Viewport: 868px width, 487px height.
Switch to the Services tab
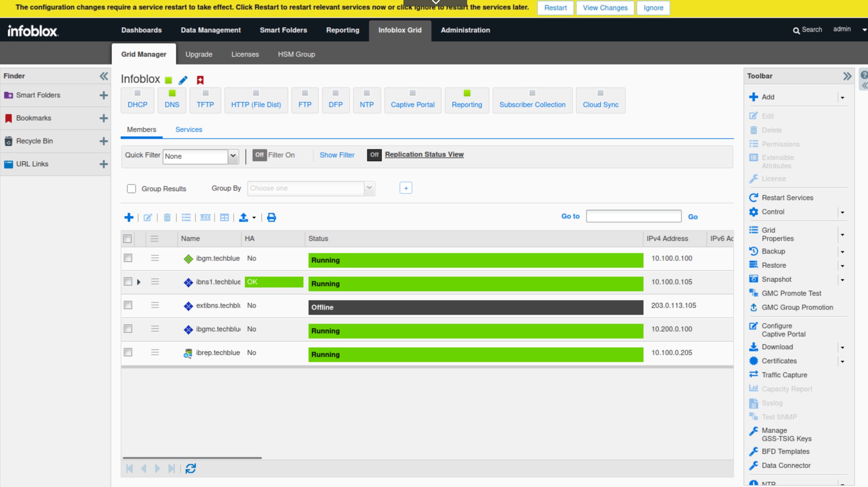[x=189, y=129]
